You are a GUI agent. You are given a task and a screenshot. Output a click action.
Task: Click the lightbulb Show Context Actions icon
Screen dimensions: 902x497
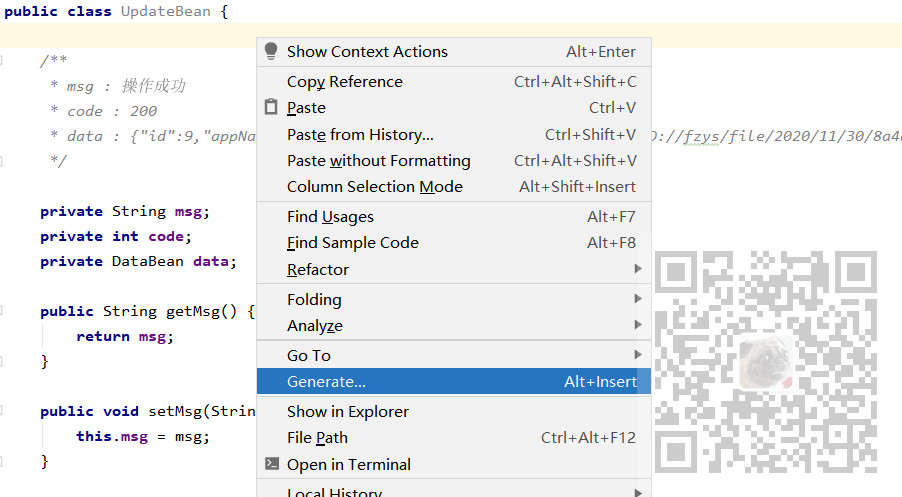(x=271, y=52)
